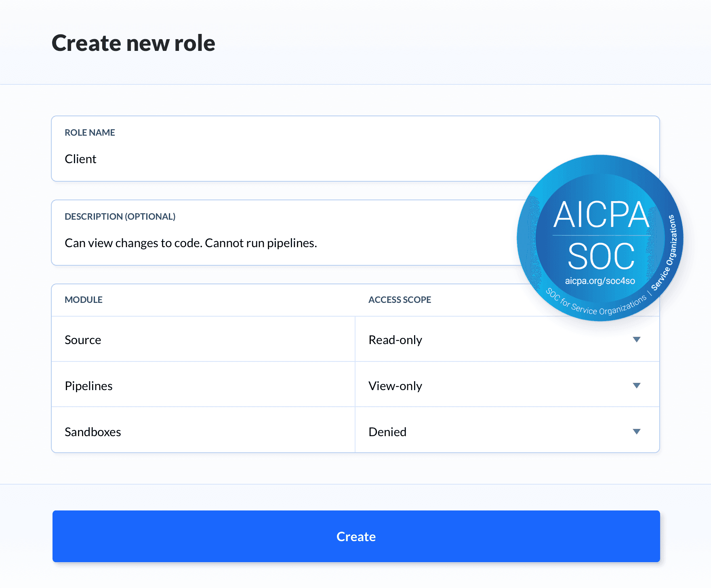Click the MODULE column header
Viewport: 711px width, 588px height.
84,300
